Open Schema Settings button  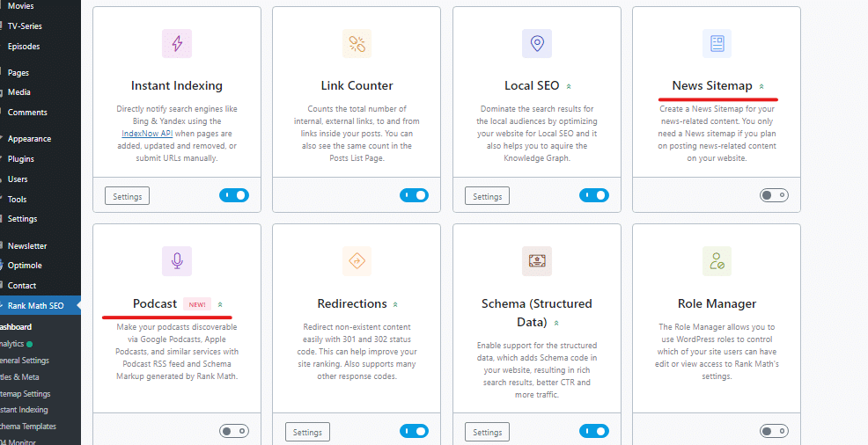pos(487,433)
